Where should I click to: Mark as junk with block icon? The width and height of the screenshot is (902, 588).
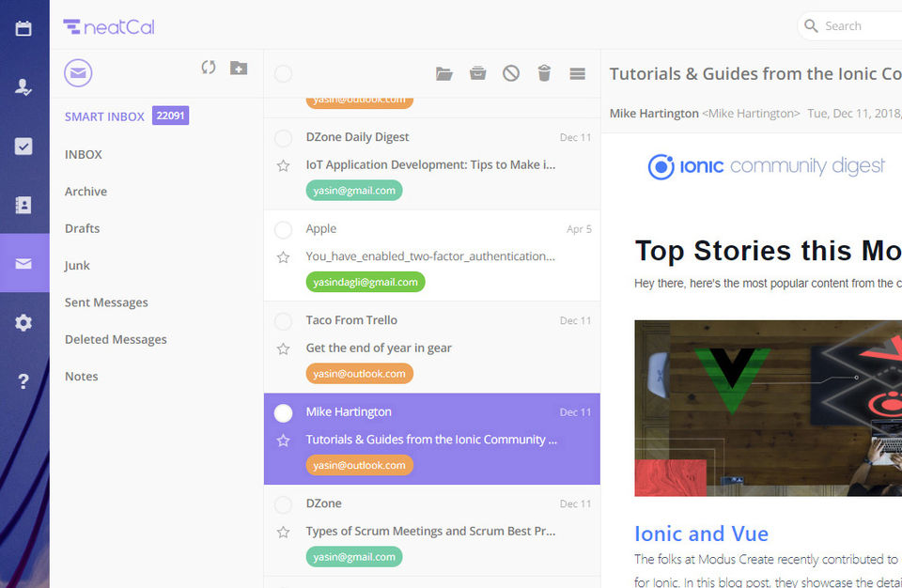[x=511, y=73]
